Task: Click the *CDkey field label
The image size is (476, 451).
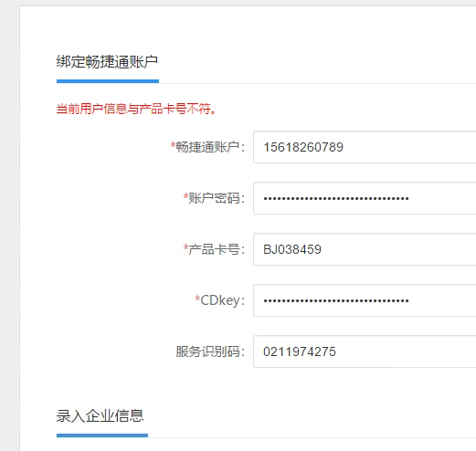Action: coord(220,300)
